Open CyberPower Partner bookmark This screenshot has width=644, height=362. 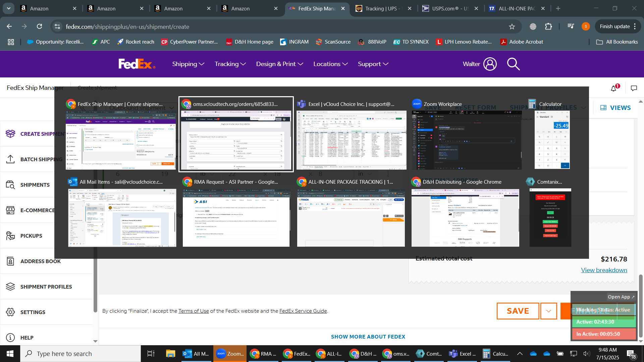(x=190, y=42)
